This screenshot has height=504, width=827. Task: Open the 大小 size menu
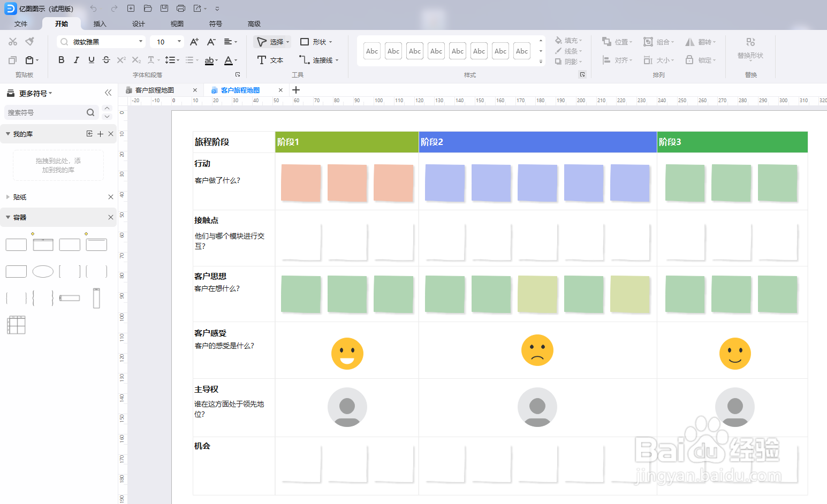(x=659, y=60)
